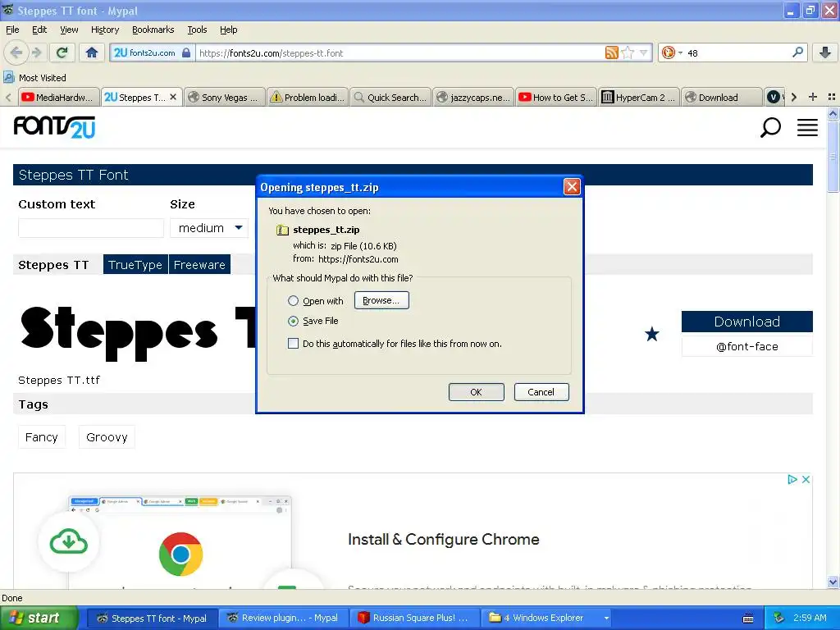Open the View menu

(69, 30)
